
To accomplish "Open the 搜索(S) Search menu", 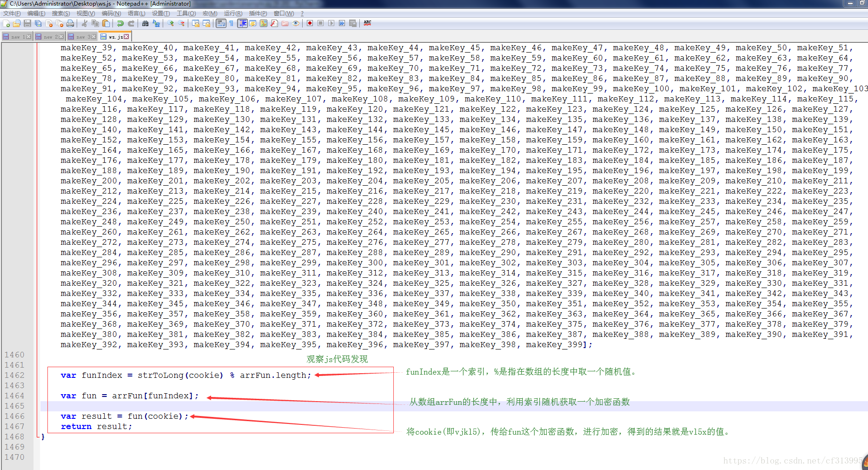I will tap(61, 13).
